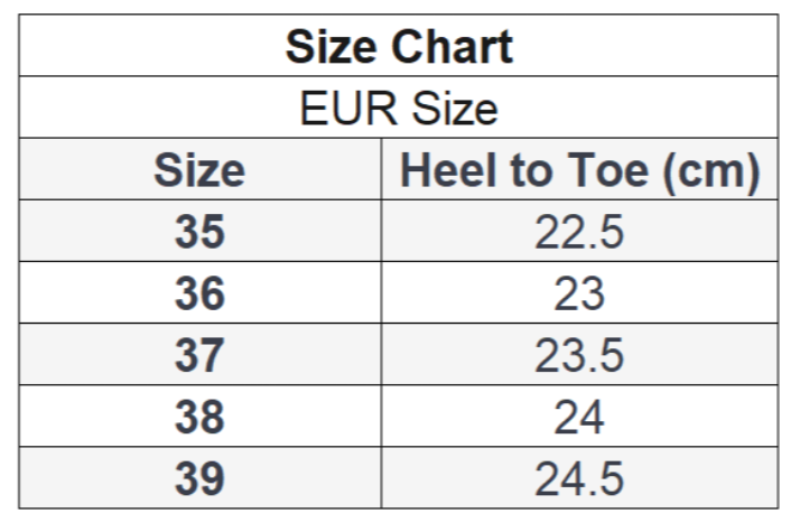The image size is (800, 532).
Task: Select the 23.5 heel to toe value
Action: pos(579,356)
